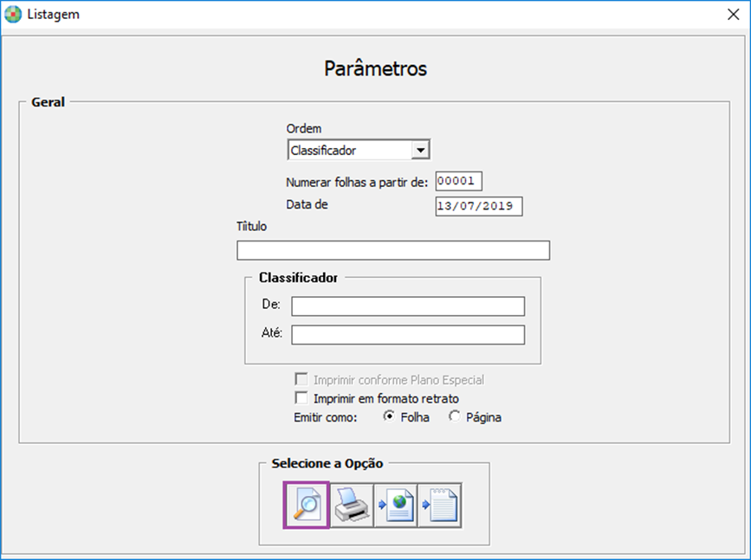
Task: Click into the Título text field
Action: (x=393, y=250)
